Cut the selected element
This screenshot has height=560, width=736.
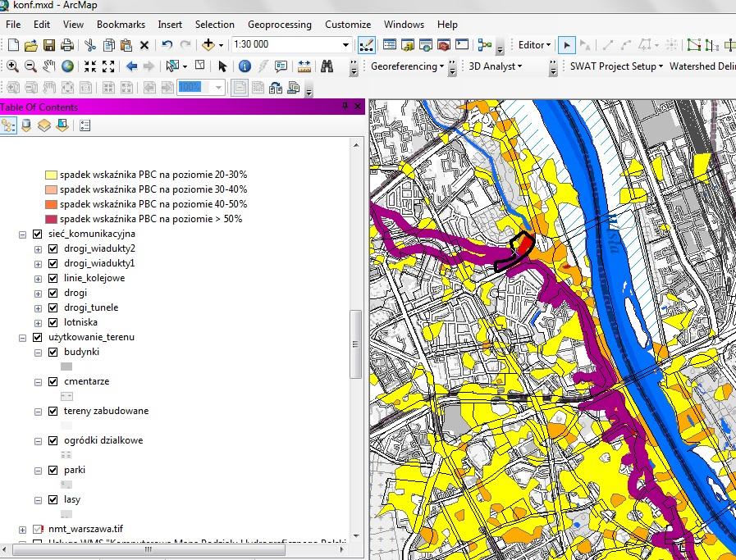click(90, 45)
